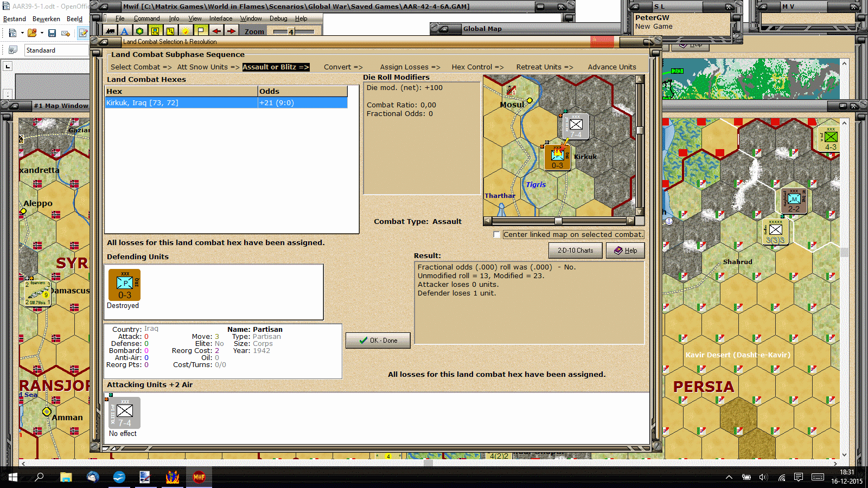The width and height of the screenshot is (868, 488).
Task: Click the green 4-3 unit on Persia map
Action: pyautogui.click(x=831, y=139)
